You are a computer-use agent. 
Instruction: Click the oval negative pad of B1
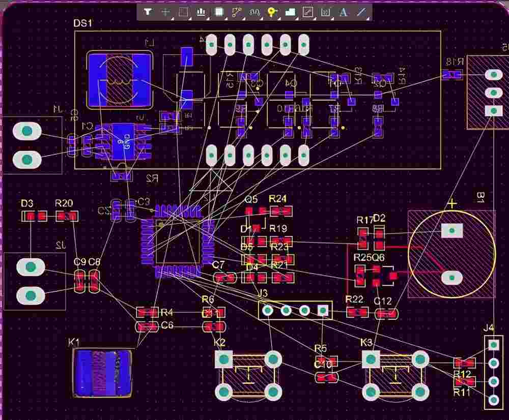click(452, 278)
